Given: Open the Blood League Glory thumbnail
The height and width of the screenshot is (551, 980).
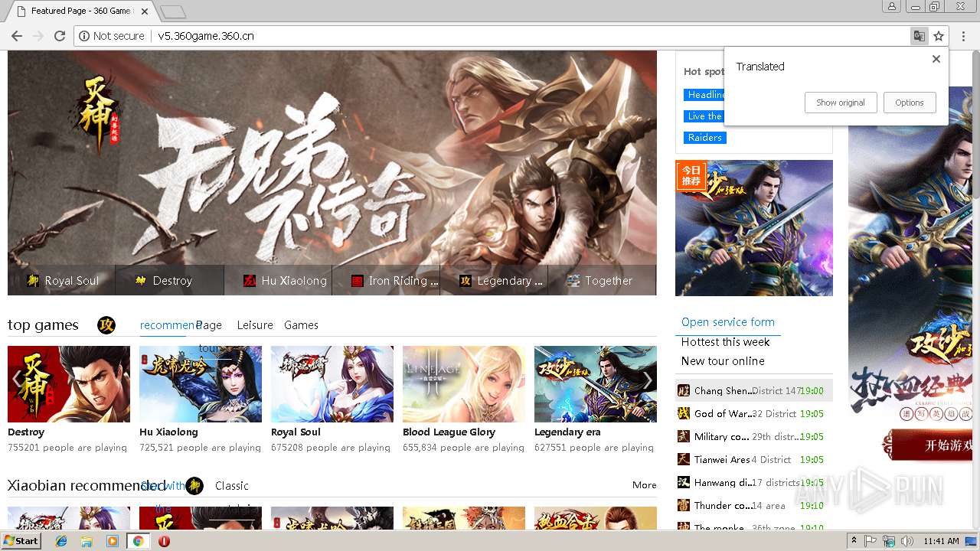Looking at the screenshot, I should click(464, 384).
